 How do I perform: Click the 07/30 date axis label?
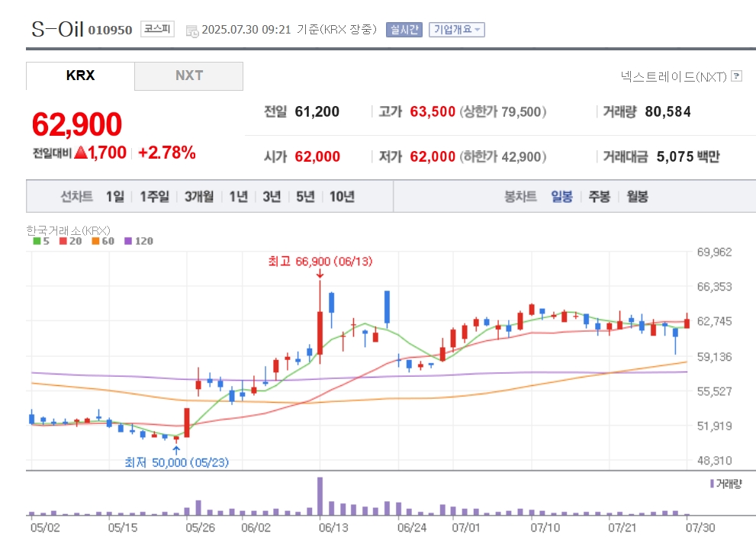pyautogui.click(x=700, y=527)
